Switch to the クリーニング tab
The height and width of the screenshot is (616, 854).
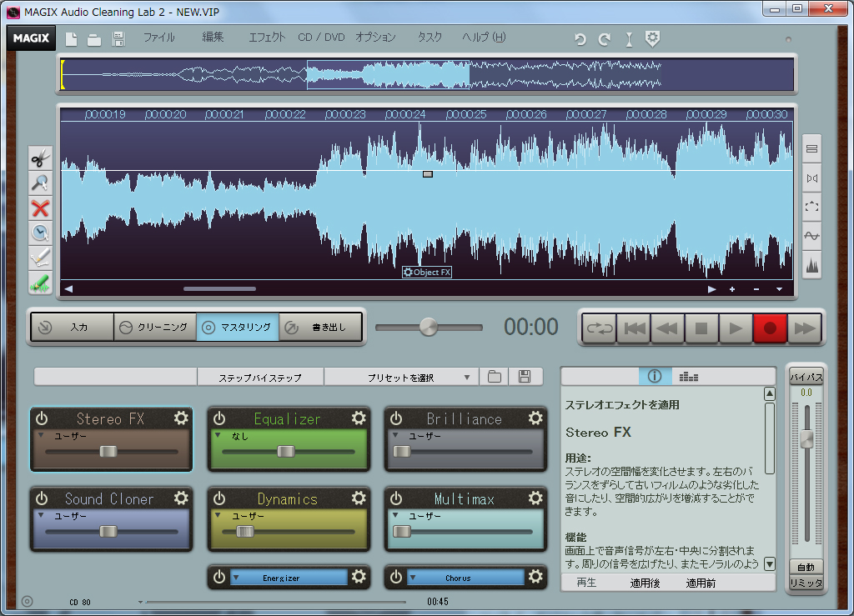click(x=155, y=327)
